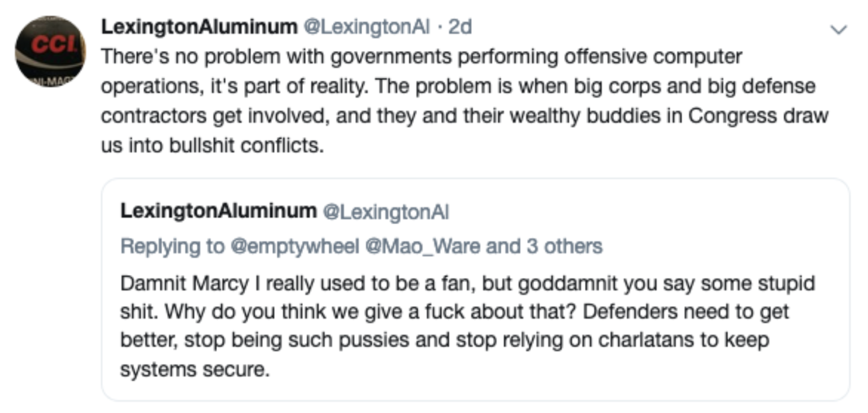Click the @LexingtonAl handle in tweet header
868x413 pixels.
click(367, 27)
